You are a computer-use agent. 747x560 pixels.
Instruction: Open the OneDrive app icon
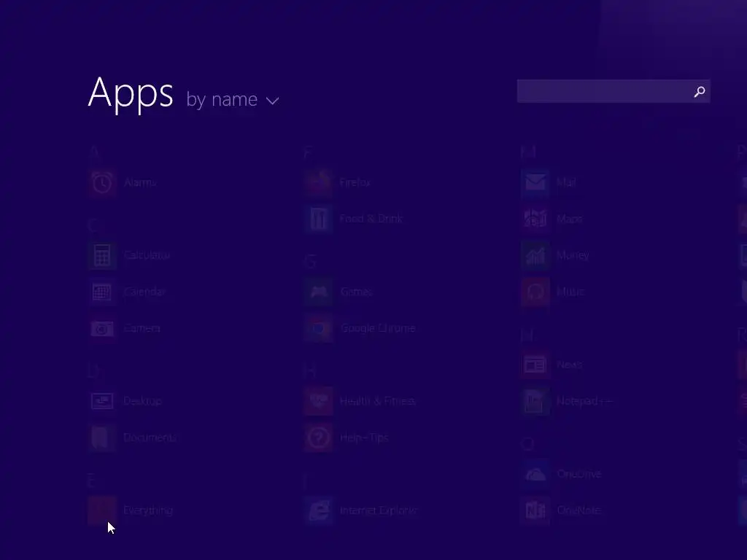point(535,474)
